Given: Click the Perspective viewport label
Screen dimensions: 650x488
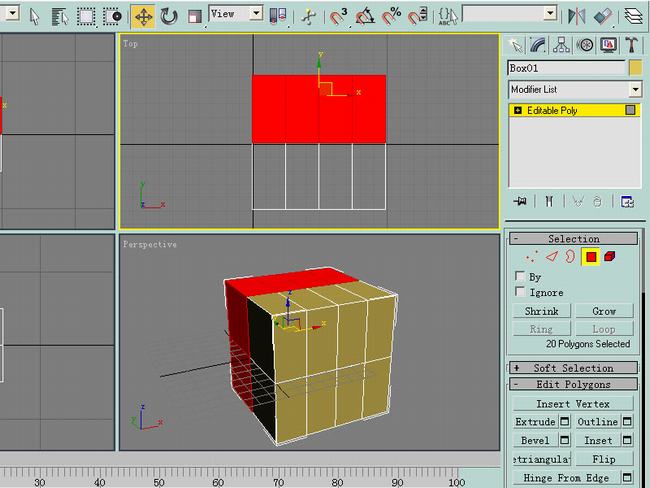Looking at the screenshot, I should [x=150, y=245].
